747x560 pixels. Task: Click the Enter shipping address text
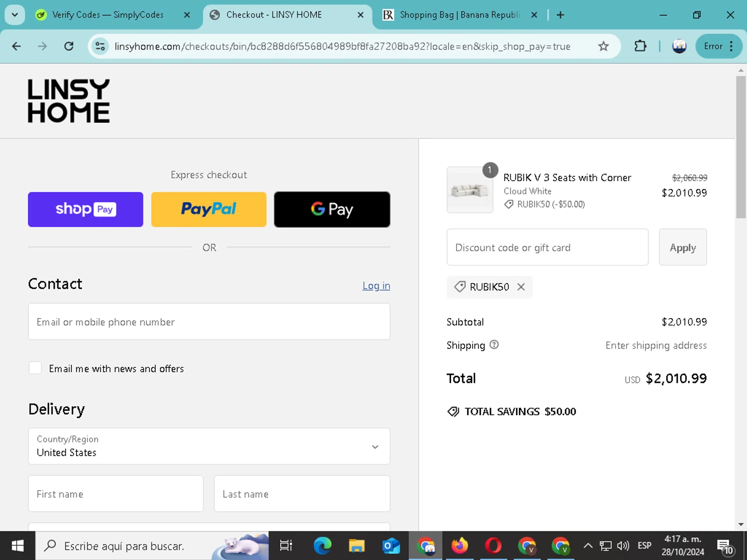click(656, 345)
